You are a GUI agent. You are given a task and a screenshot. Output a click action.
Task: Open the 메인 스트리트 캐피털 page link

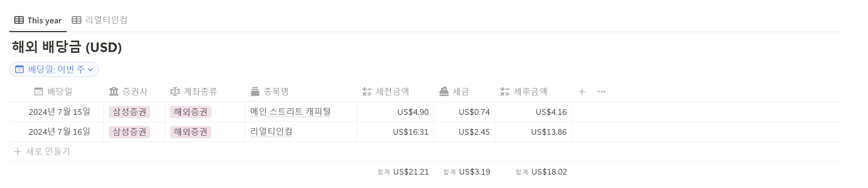click(290, 112)
